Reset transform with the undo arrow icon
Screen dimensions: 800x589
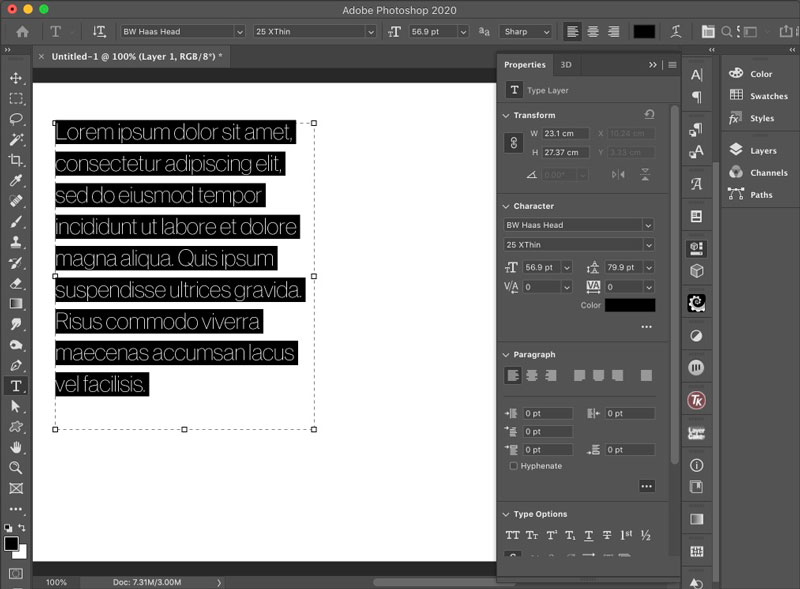click(650, 115)
